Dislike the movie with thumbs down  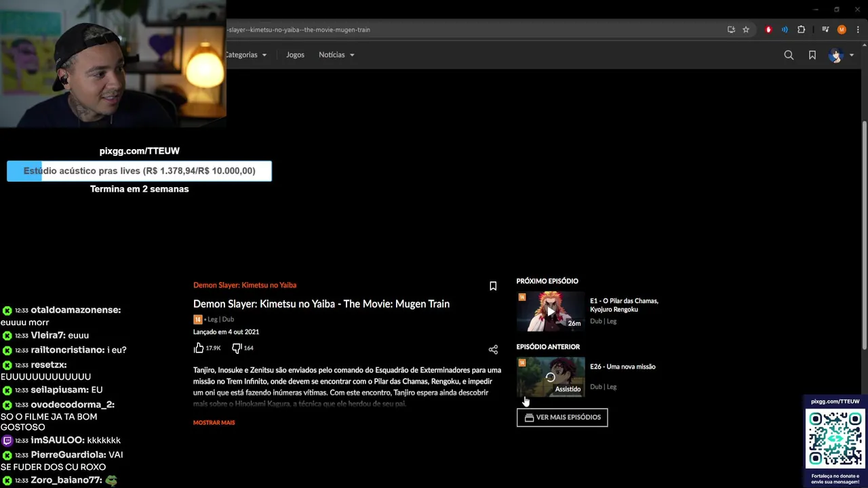click(x=237, y=348)
